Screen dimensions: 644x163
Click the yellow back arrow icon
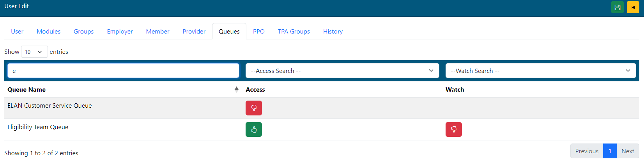click(x=633, y=7)
